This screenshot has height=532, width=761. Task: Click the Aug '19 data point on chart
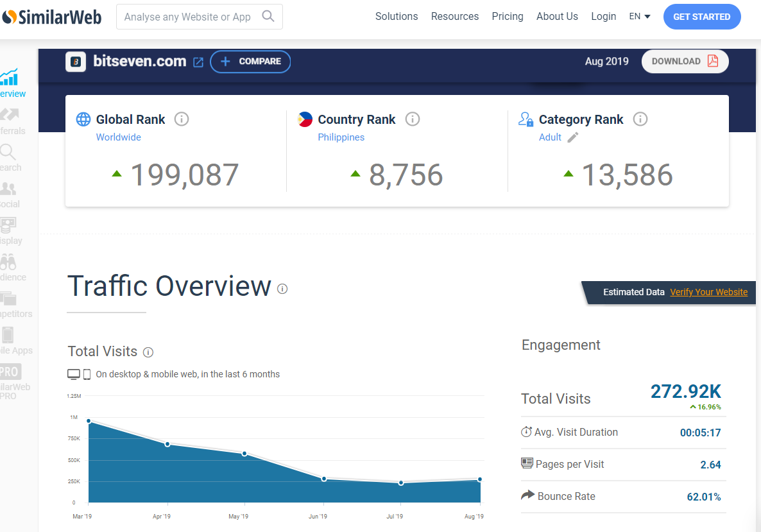(x=480, y=479)
